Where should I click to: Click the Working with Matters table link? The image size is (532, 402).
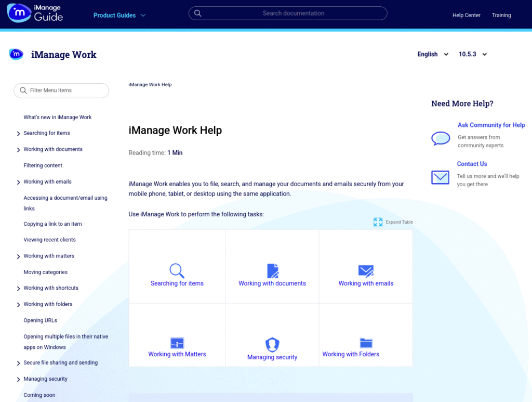click(177, 354)
